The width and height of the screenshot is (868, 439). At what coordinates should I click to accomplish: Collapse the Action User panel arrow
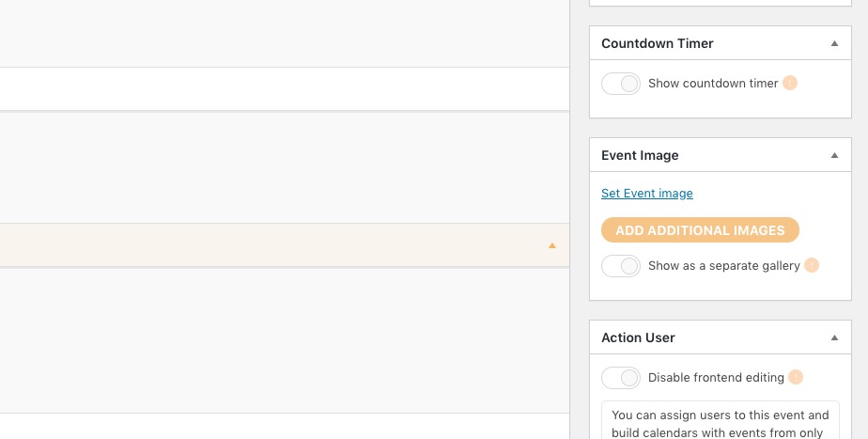[x=834, y=337]
